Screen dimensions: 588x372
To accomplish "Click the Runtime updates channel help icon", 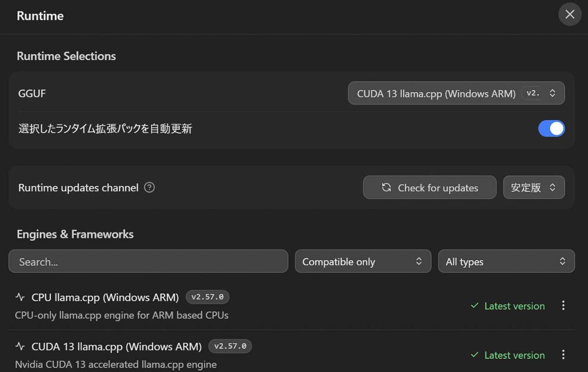I will 149,187.
